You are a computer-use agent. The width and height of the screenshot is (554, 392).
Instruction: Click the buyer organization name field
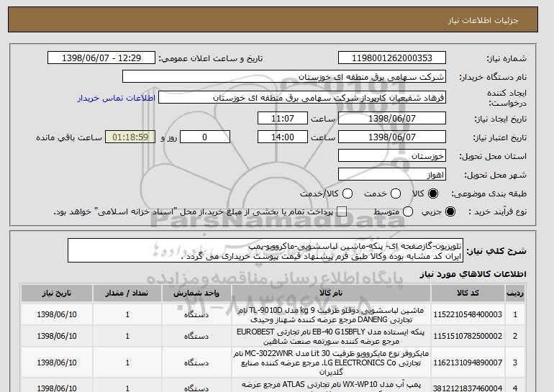(284, 77)
